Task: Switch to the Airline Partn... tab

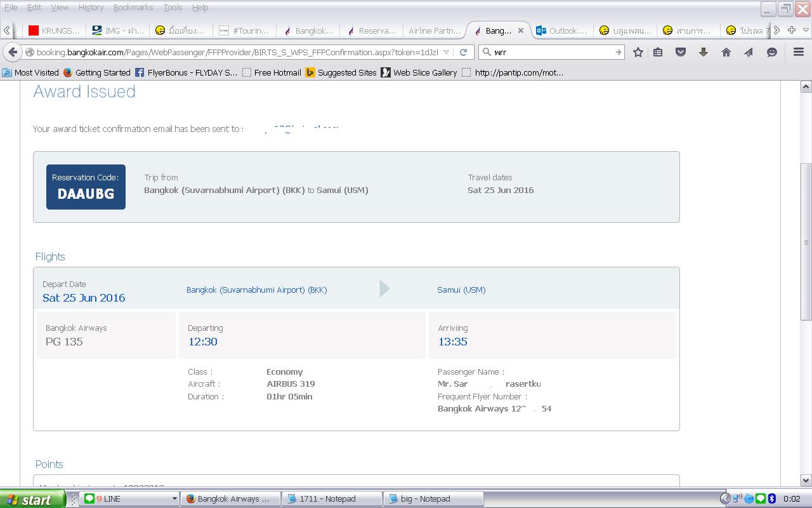Action: (435, 30)
